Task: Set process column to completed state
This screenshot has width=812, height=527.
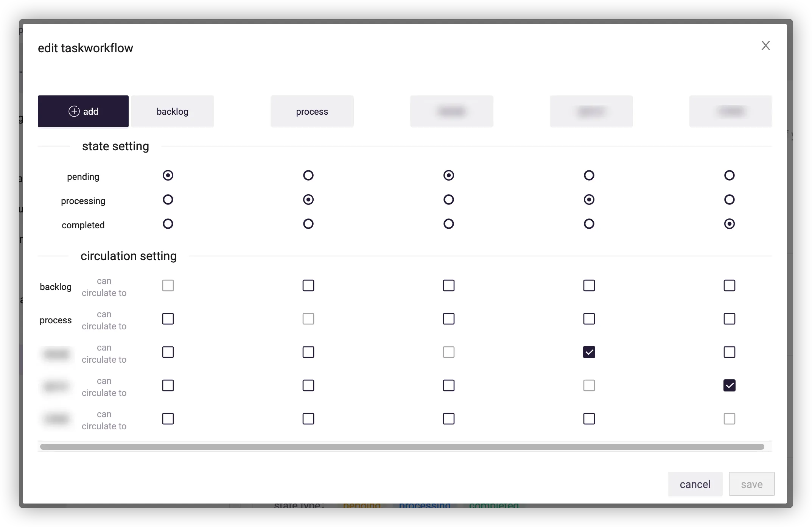Action: 308,224
